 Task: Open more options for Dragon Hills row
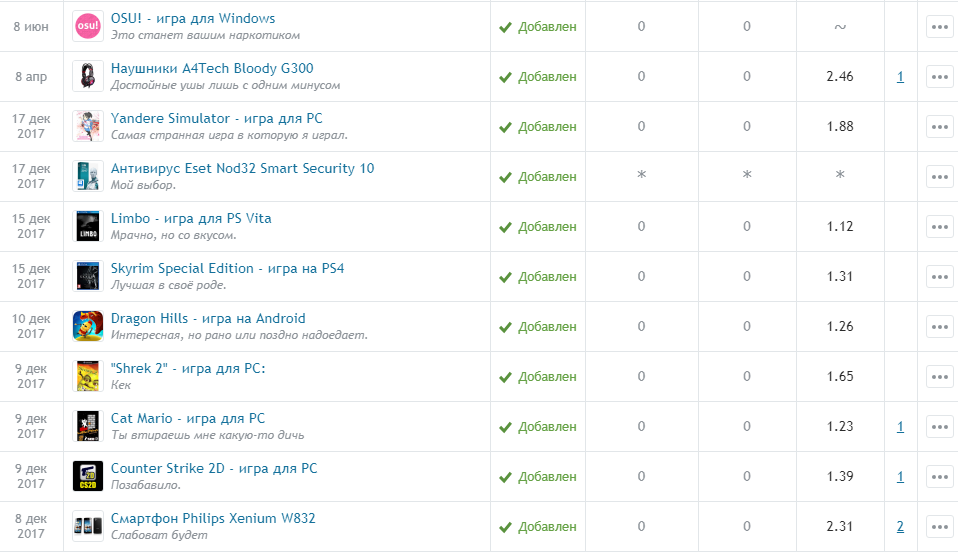940,326
